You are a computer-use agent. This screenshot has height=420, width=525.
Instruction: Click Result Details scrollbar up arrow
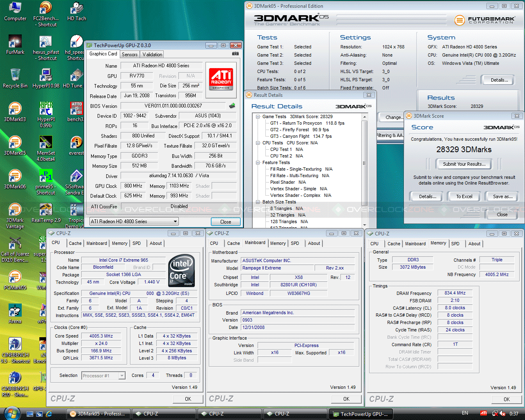click(x=364, y=117)
